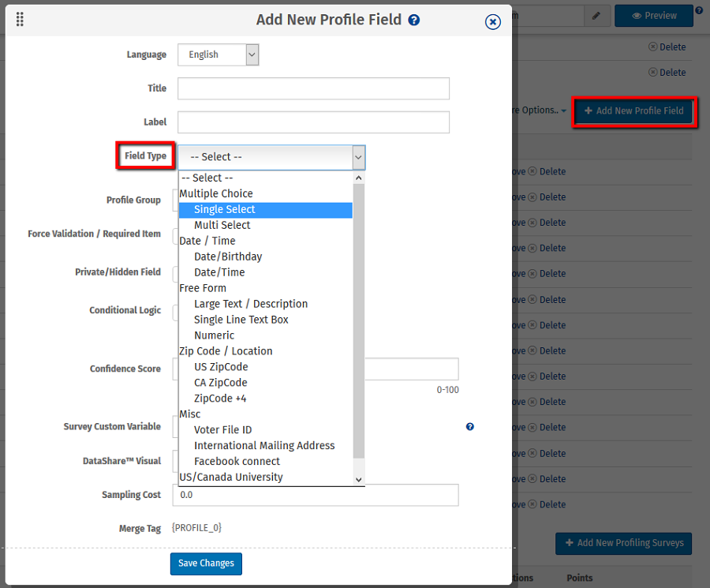Click the Sampling Cost input field

[x=316, y=495]
